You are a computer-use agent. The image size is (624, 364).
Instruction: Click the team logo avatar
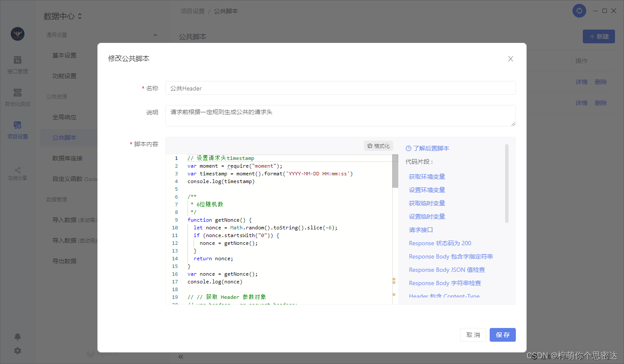18,34
